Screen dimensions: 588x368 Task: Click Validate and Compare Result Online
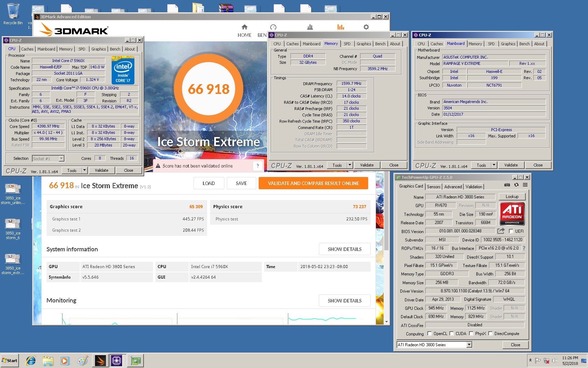313,183
